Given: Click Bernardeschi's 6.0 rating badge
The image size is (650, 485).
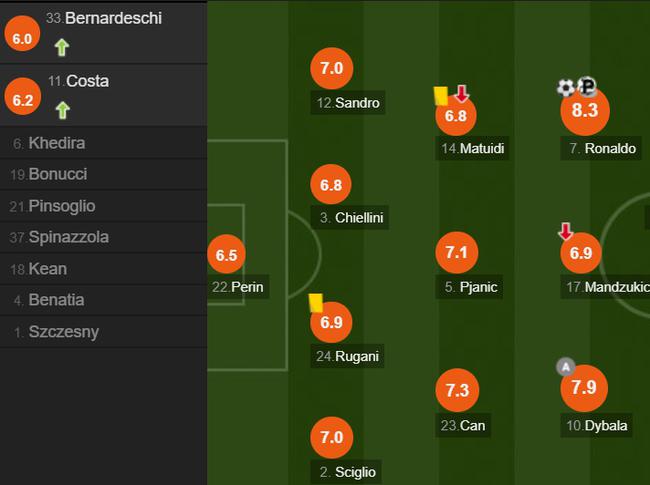Looking at the screenshot, I should 22,34.
